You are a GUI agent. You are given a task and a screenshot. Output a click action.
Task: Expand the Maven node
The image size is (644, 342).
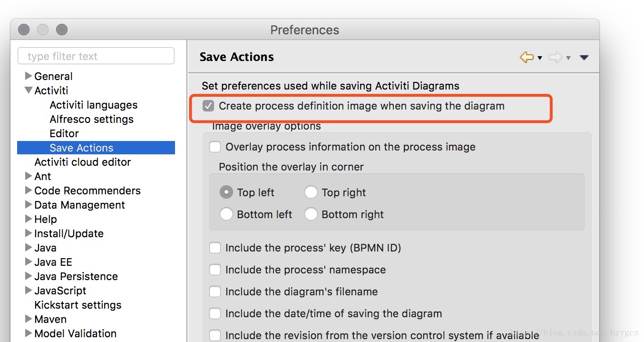click(29, 319)
